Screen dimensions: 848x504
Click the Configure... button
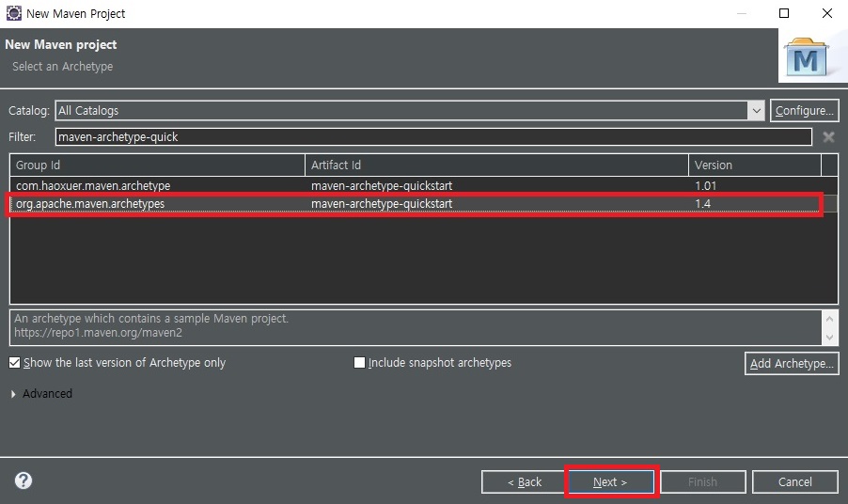tap(804, 110)
